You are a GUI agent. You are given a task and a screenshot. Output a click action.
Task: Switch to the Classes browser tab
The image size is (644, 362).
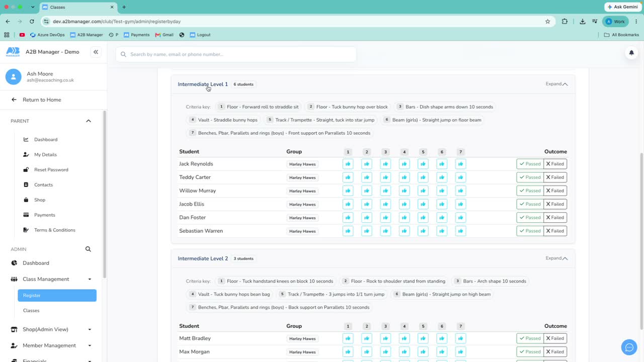click(78, 7)
